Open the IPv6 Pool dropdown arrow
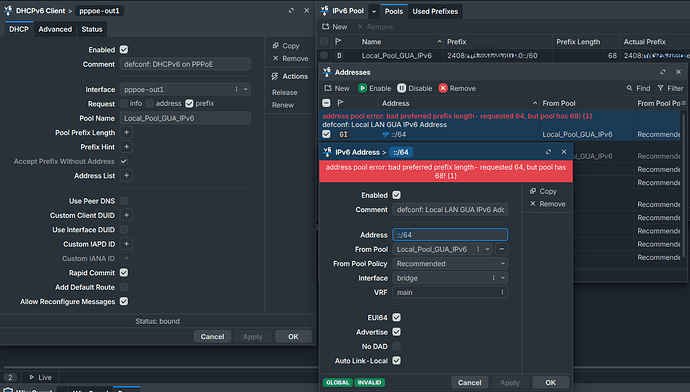 click(x=374, y=11)
